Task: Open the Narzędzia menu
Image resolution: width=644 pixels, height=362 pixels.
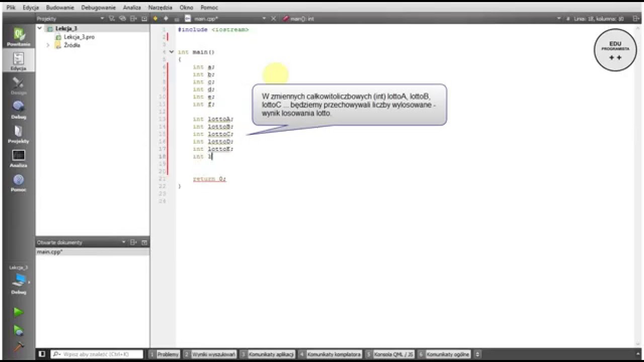Action: tap(160, 8)
